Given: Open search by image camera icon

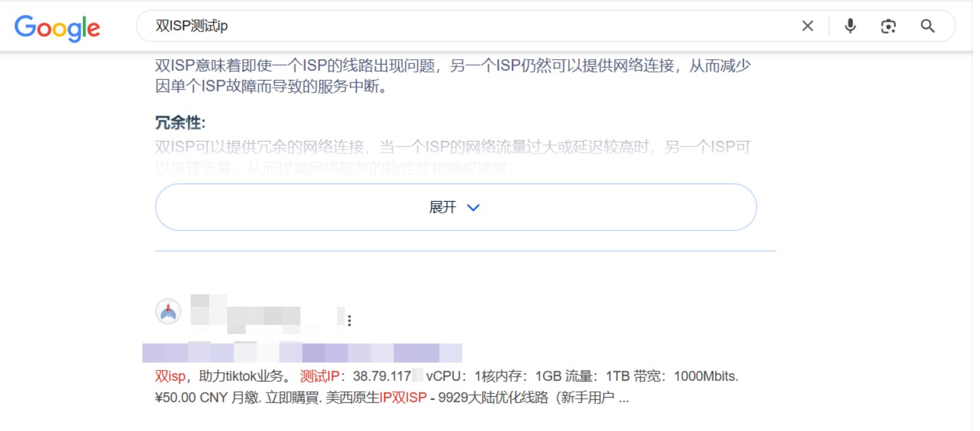Looking at the screenshot, I should [x=889, y=26].
